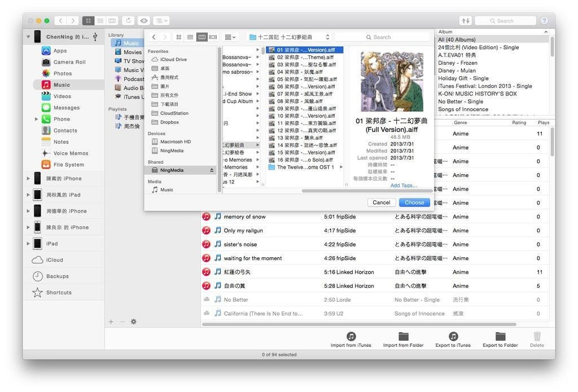
Task: Click the Cancel button
Action: tap(381, 202)
